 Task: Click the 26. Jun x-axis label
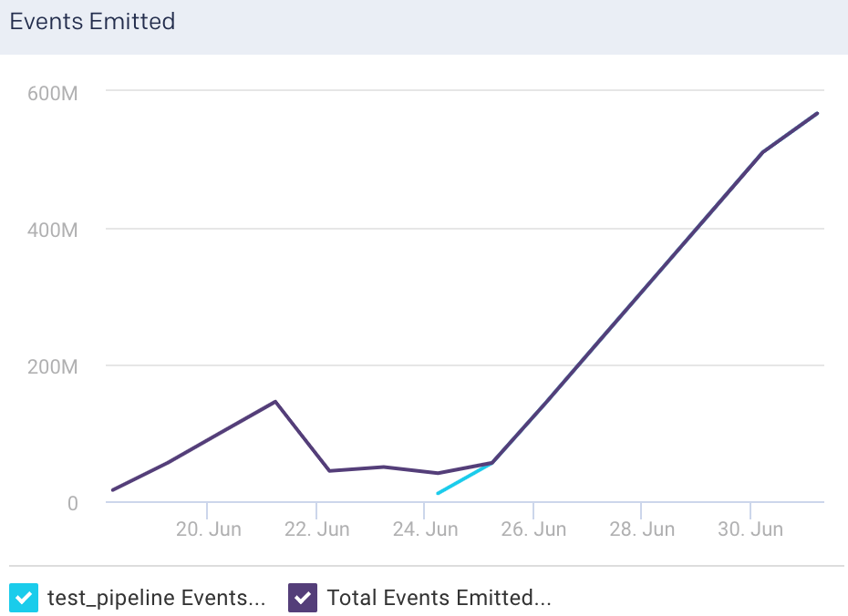click(533, 529)
